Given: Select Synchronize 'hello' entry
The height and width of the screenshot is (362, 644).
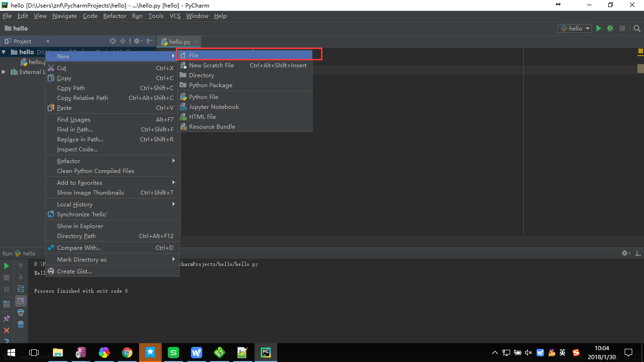Looking at the screenshot, I should (112, 214).
